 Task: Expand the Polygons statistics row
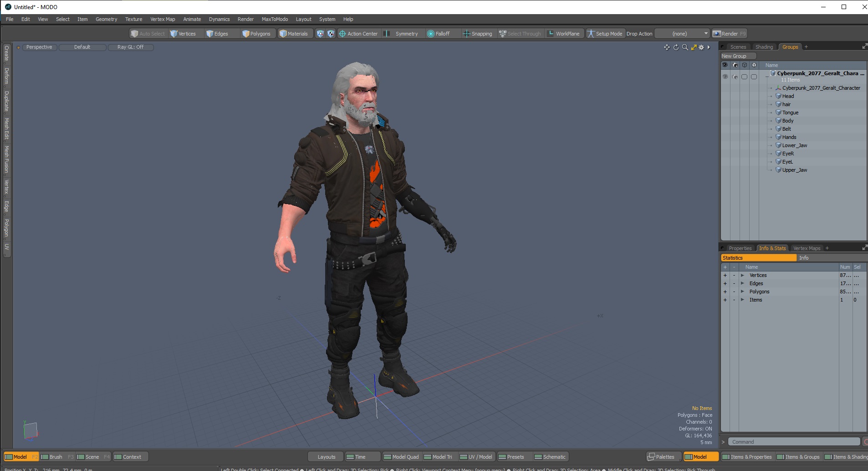pos(742,292)
